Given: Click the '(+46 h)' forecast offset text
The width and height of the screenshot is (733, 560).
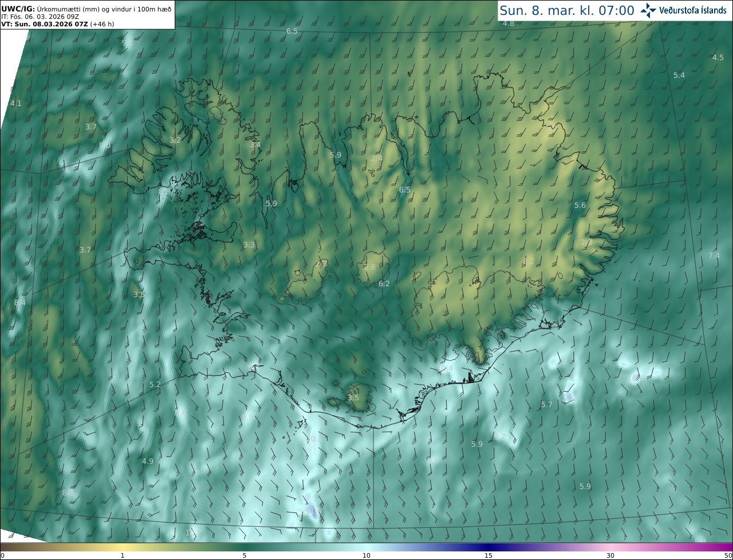Looking at the screenshot, I should point(102,24).
